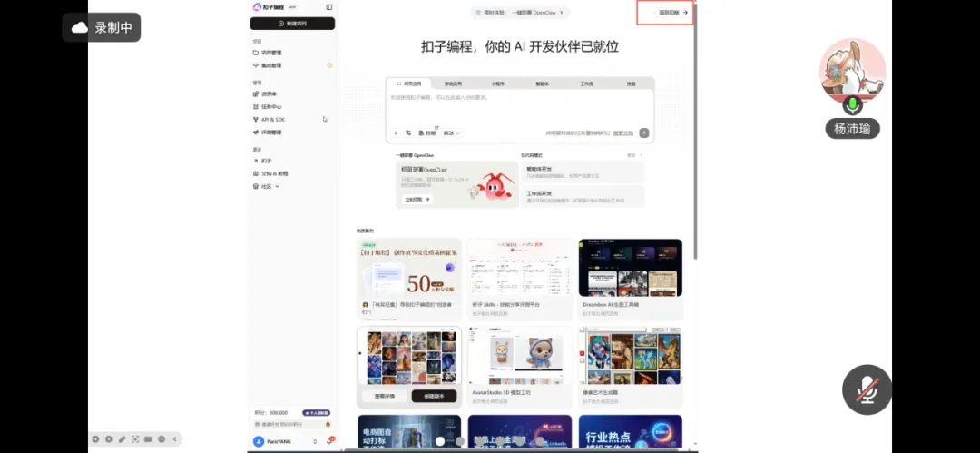The height and width of the screenshot is (453, 980).
Task: Select the mini program tab
Action: (x=497, y=84)
